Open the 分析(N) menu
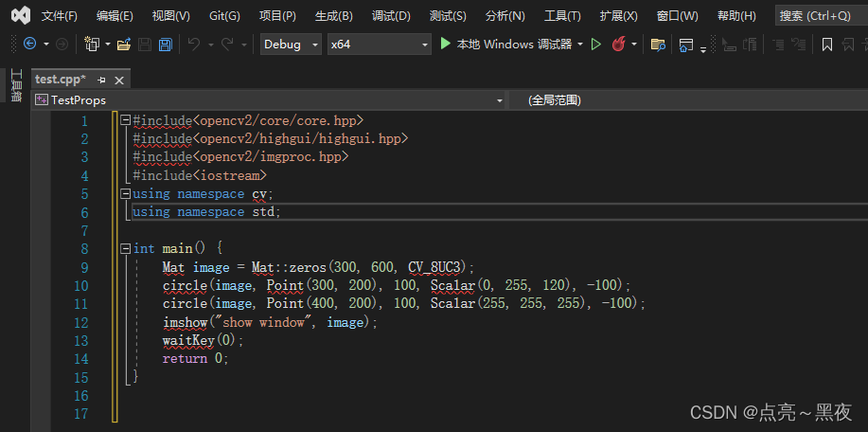 point(505,16)
